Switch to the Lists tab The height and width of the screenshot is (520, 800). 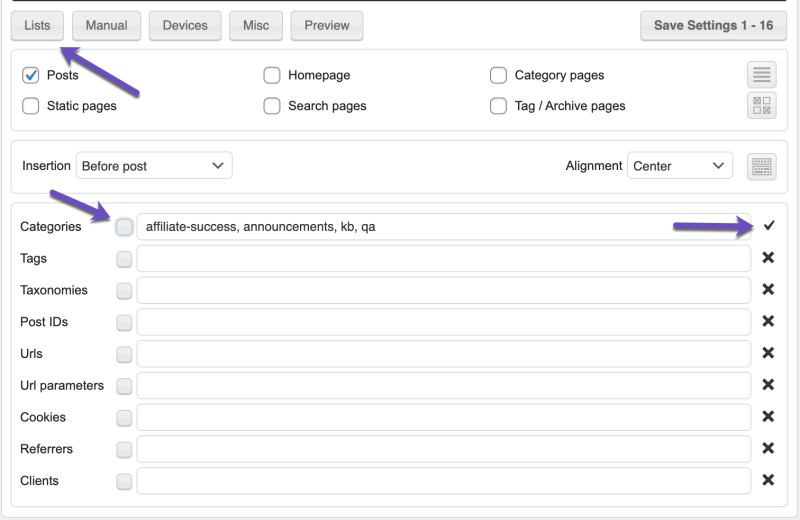click(x=37, y=26)
